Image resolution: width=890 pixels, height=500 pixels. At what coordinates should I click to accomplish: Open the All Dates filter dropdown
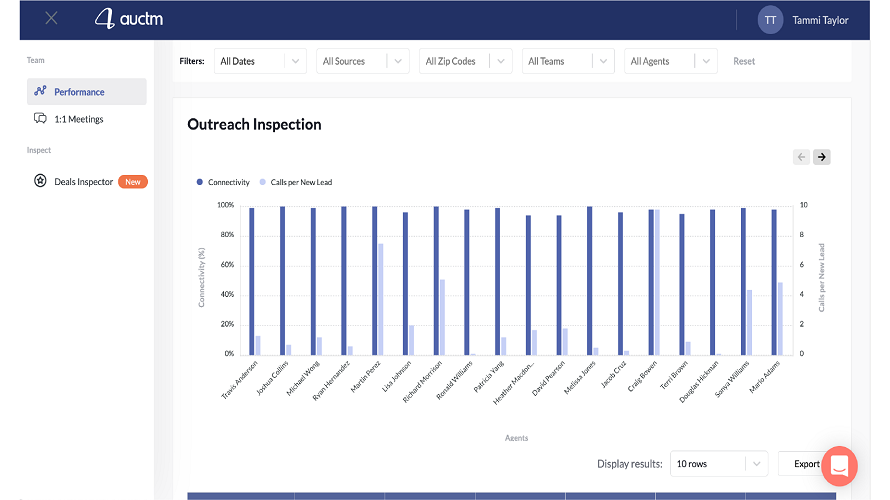(x=260, y=61)
